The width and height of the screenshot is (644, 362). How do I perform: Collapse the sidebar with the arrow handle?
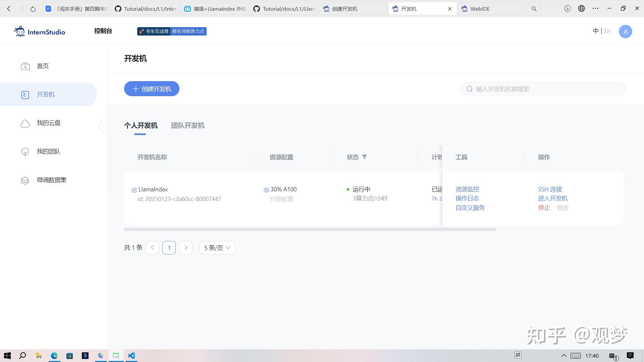click(x=103, y=126)
